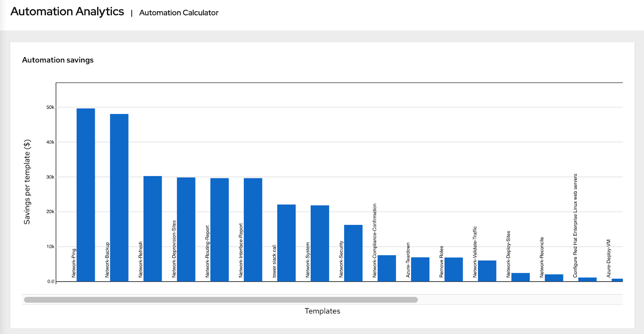Screen dimensions: 644x334
Task: Select the Network-Interface-Report bar
Action: point(253,230)
